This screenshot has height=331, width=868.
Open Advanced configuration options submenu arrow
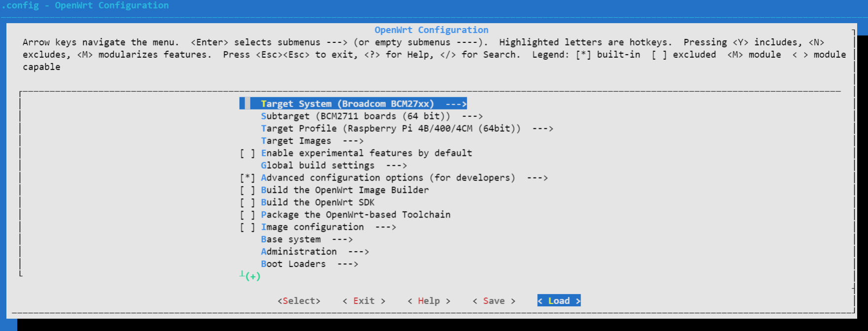tap(537, 178)
